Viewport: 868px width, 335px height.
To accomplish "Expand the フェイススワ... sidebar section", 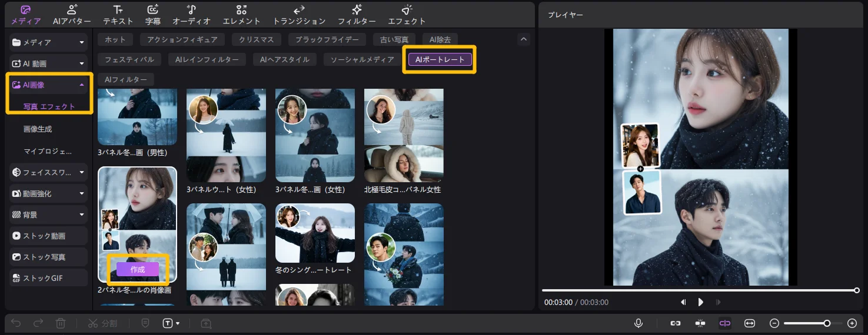I will pyautogui.click(x=48, y=172).
